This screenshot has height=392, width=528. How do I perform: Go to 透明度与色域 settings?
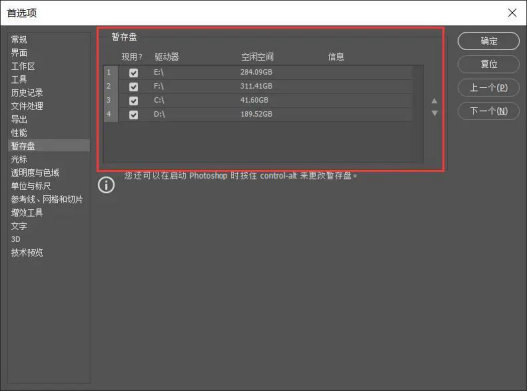[x=35, y=173]
